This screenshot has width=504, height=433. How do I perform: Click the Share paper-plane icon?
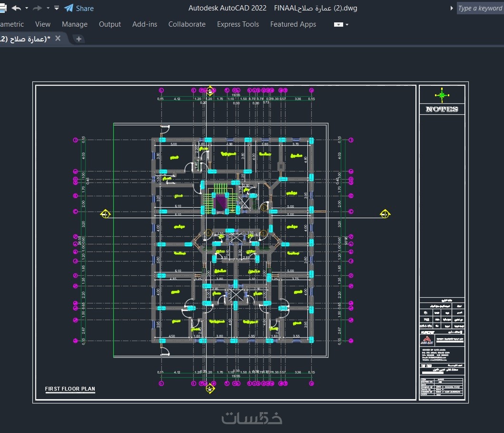69,8
